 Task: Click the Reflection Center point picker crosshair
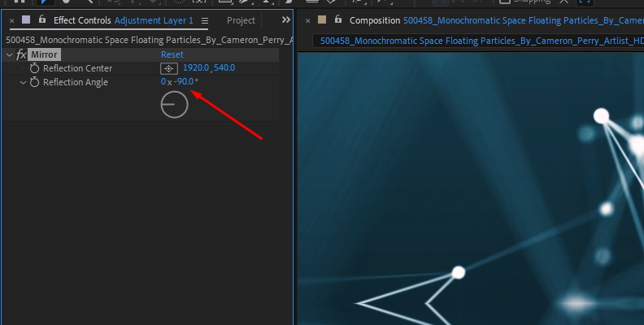(169, 68)
